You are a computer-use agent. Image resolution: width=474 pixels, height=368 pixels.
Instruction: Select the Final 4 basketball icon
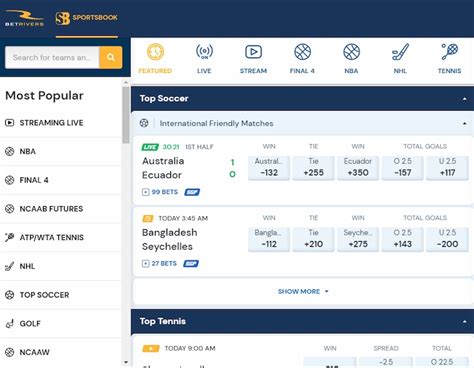[302, 52]
